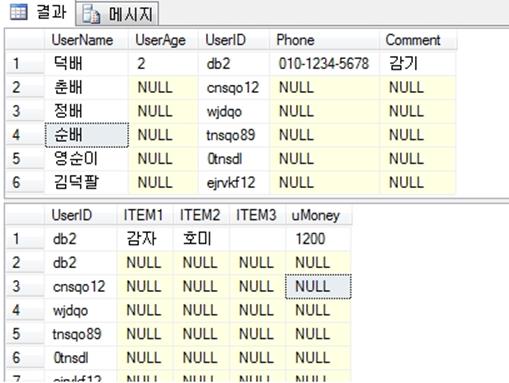Select the Phone column header
Viewport: 509px width, 383px height.
tap(324, 40)
